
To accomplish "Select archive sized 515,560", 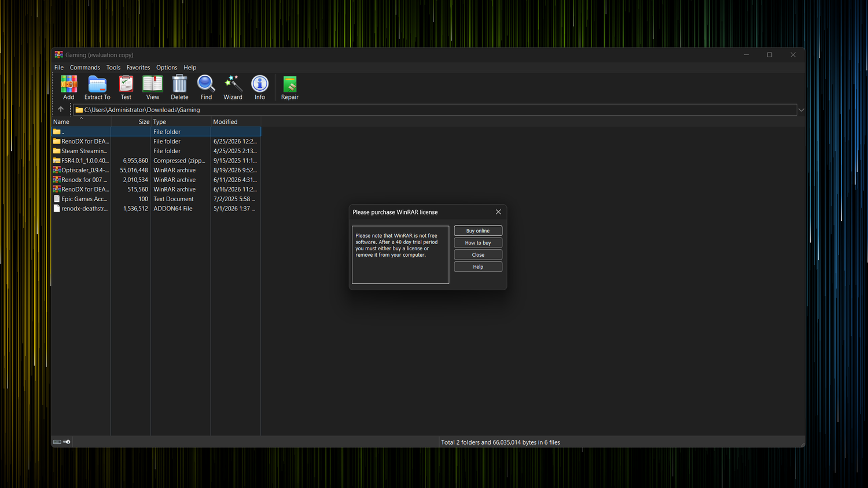I will 156,189.
